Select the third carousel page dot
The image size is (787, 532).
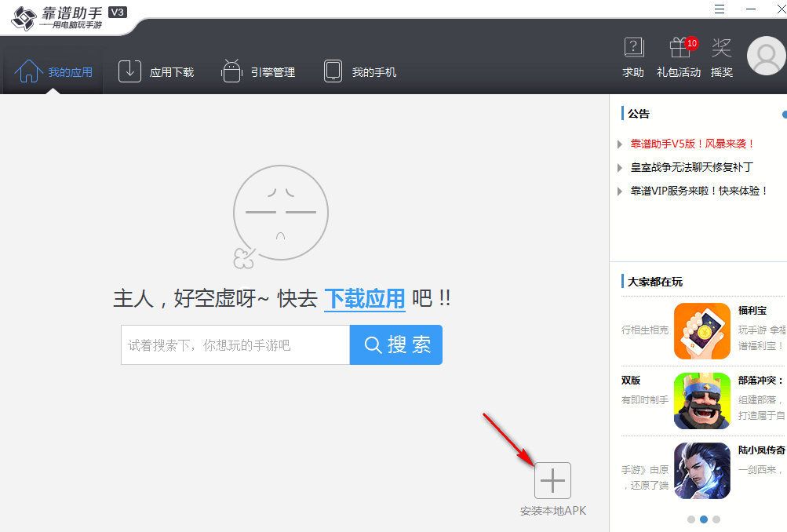[716, 519]
